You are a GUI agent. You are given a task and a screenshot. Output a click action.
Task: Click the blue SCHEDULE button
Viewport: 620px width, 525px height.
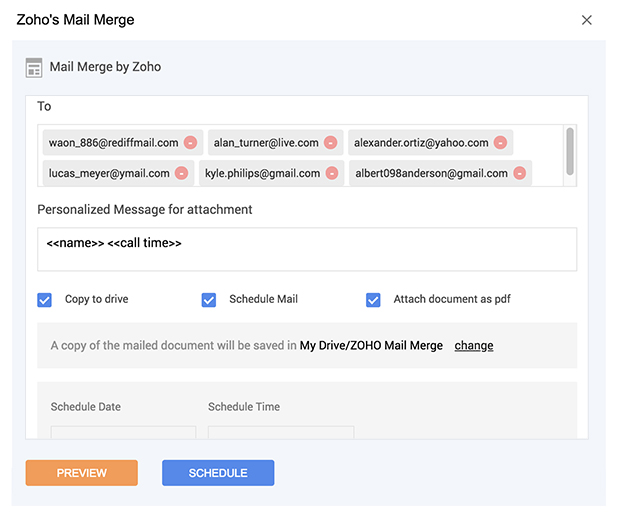click(x=218, y=473)
